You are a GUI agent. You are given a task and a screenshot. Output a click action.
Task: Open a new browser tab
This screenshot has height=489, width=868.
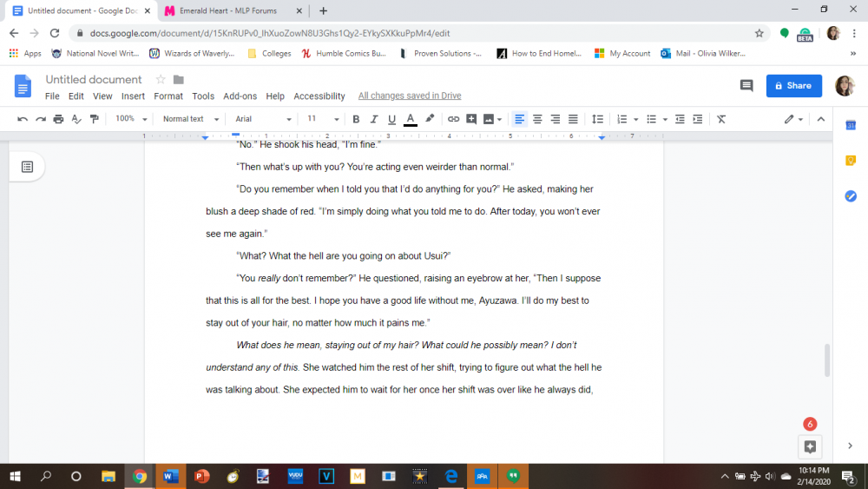[x=323, y=10]
